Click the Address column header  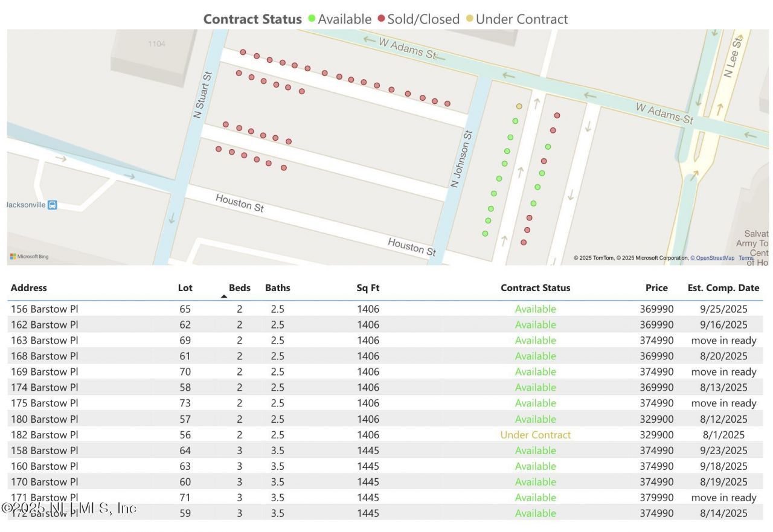pos(28,288)
